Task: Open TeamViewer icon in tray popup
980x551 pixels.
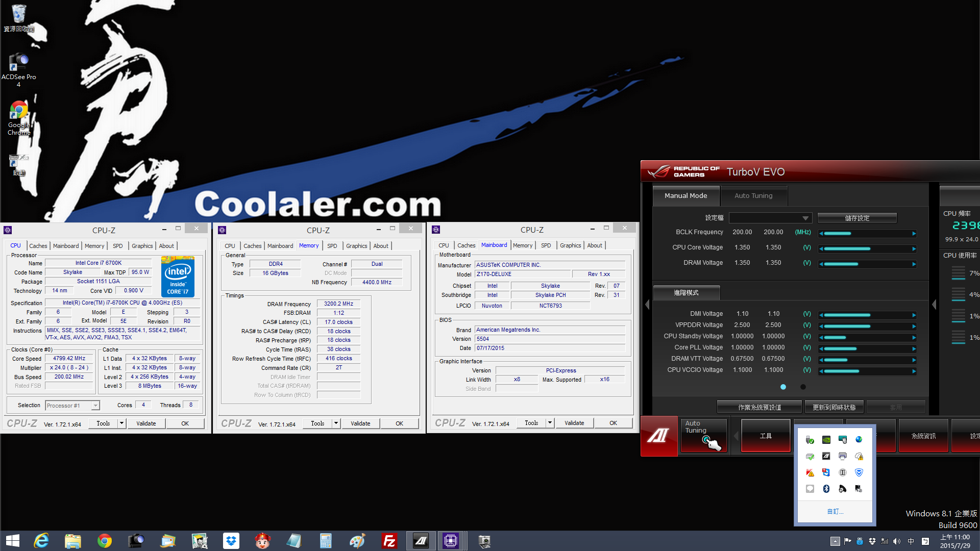Action: point(826,472)
